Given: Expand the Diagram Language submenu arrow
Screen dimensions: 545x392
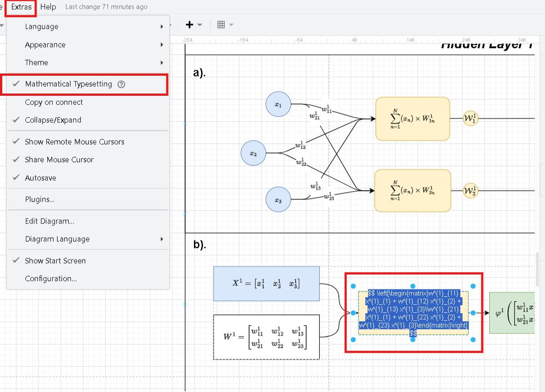Looking at the screenshot, I should pos(162,239).
